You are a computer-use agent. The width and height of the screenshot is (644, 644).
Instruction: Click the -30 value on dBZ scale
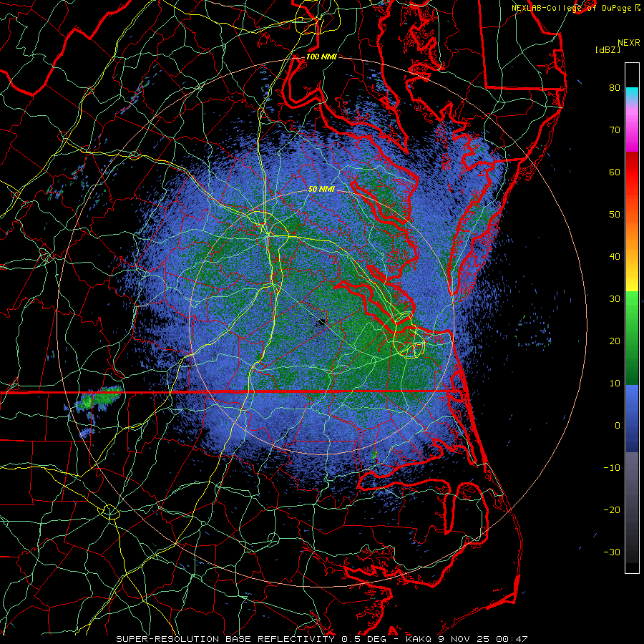(612, 552)
